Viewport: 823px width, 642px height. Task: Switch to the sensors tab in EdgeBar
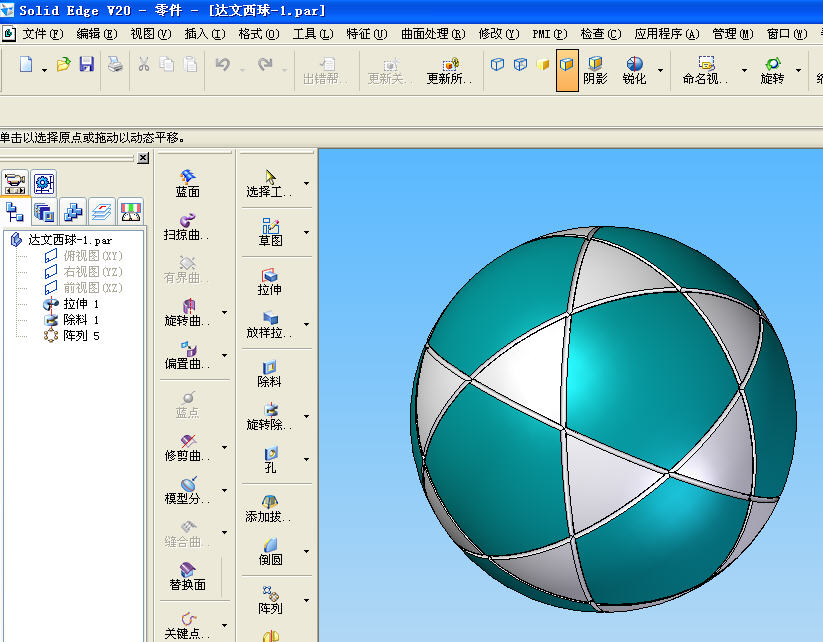131,212
